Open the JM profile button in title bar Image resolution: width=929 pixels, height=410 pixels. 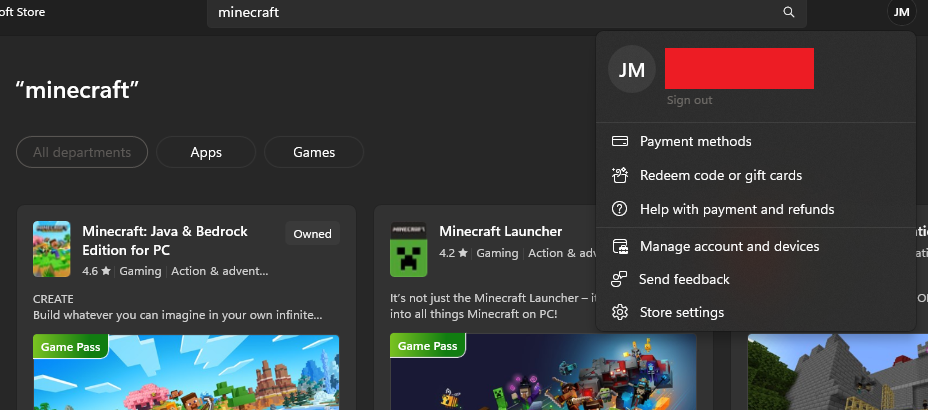901,12
